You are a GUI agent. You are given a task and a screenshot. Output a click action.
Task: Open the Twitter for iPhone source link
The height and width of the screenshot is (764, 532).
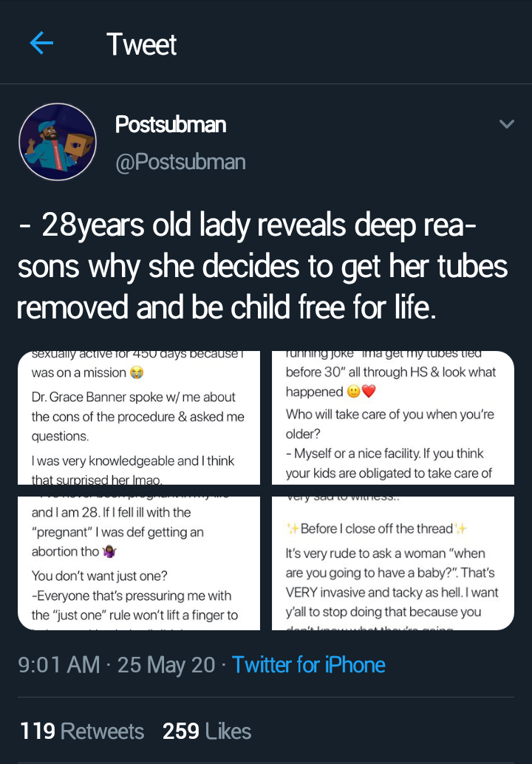[309, 665]
